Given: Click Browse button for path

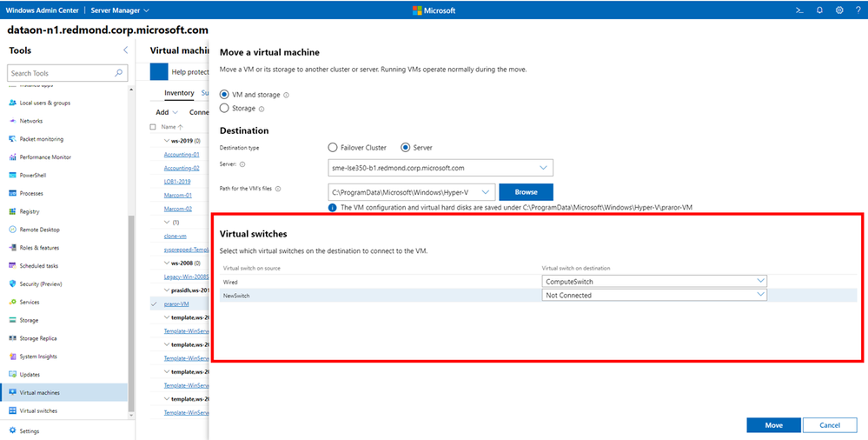Looking at the screenshot, I should [x=526, y=191].
